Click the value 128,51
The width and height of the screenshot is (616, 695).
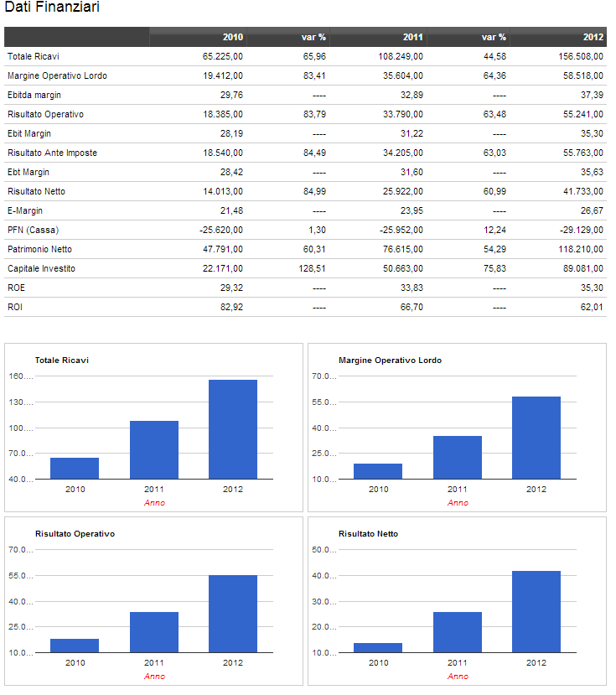coord(313,268)
